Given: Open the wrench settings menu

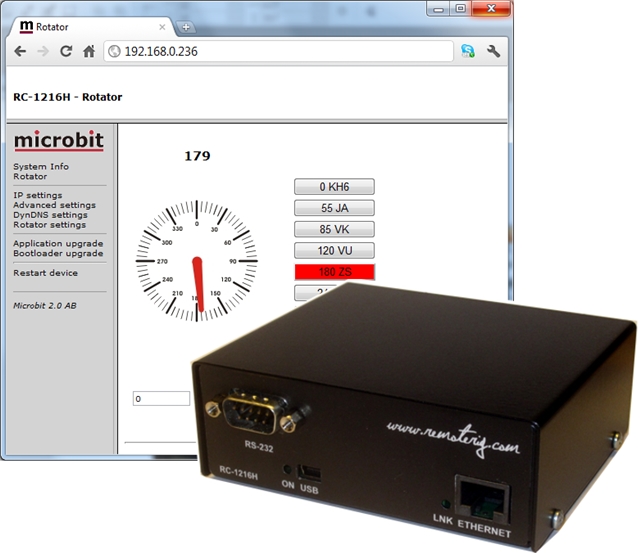Looking at the screenshot, I should (493, 51).
